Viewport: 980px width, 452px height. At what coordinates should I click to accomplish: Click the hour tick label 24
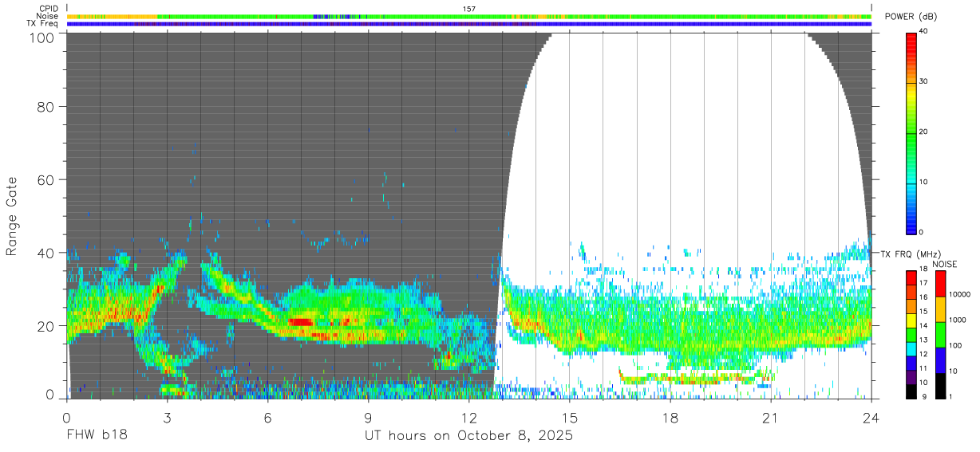click(871, 417)
